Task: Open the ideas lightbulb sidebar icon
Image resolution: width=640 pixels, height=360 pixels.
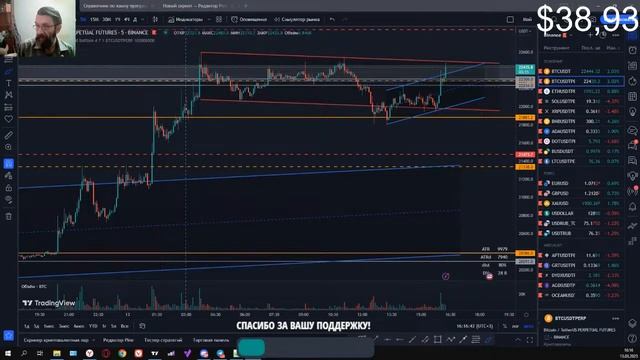Action: (632, 111)
